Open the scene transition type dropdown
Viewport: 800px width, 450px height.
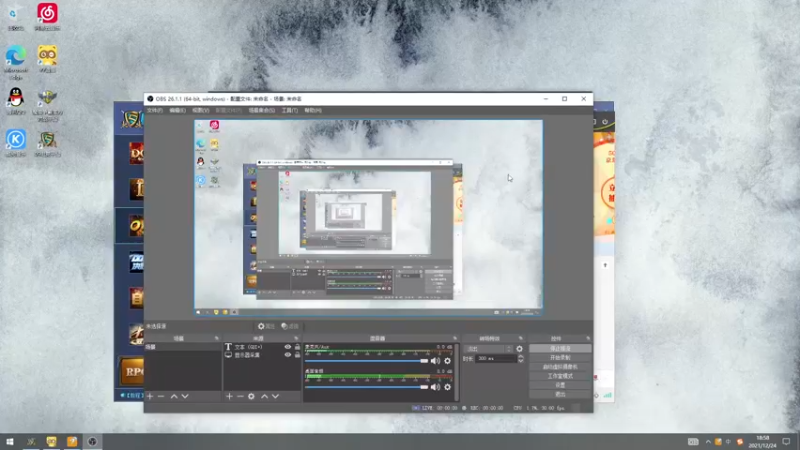[488, 349]
